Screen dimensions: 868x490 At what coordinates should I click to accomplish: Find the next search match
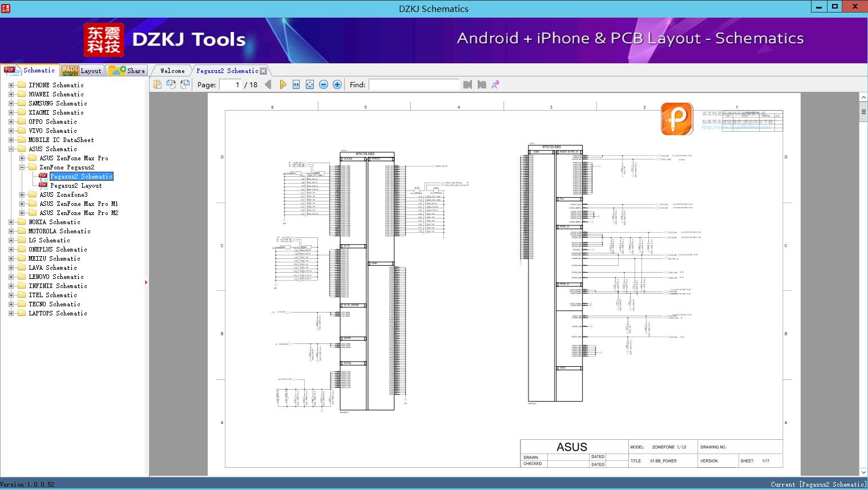[482, 84]
